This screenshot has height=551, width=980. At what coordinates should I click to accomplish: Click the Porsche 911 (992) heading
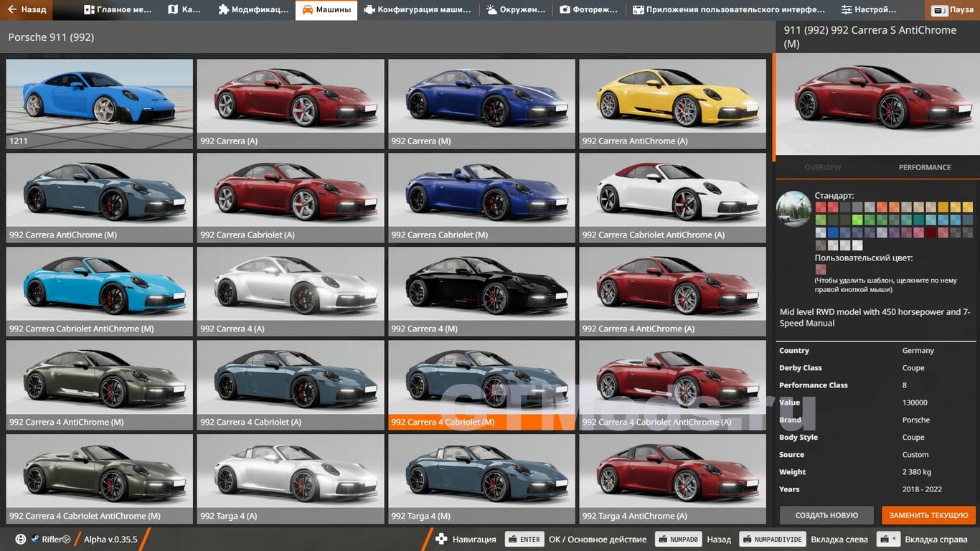[51, 37]
